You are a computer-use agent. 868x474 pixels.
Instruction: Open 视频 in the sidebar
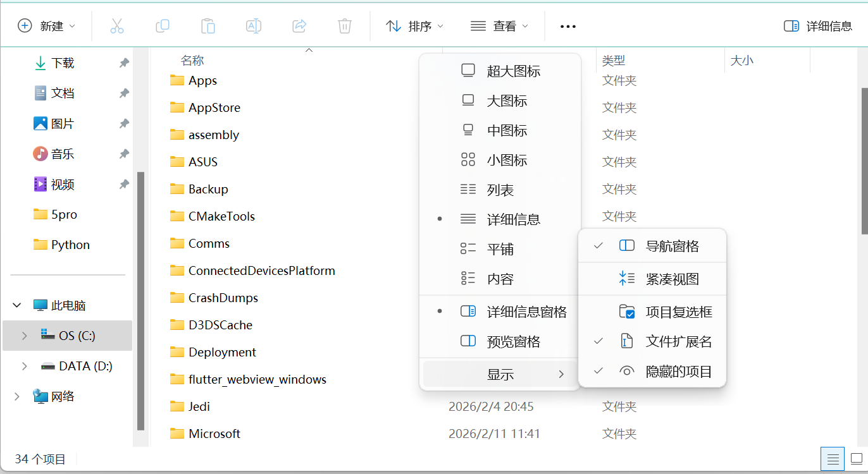[63, 184]
